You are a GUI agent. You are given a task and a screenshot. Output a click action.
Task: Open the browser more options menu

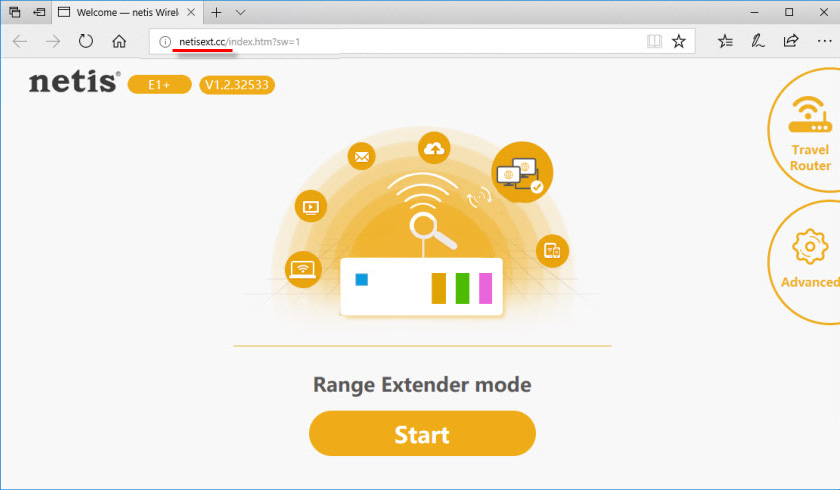click(823, 41)
